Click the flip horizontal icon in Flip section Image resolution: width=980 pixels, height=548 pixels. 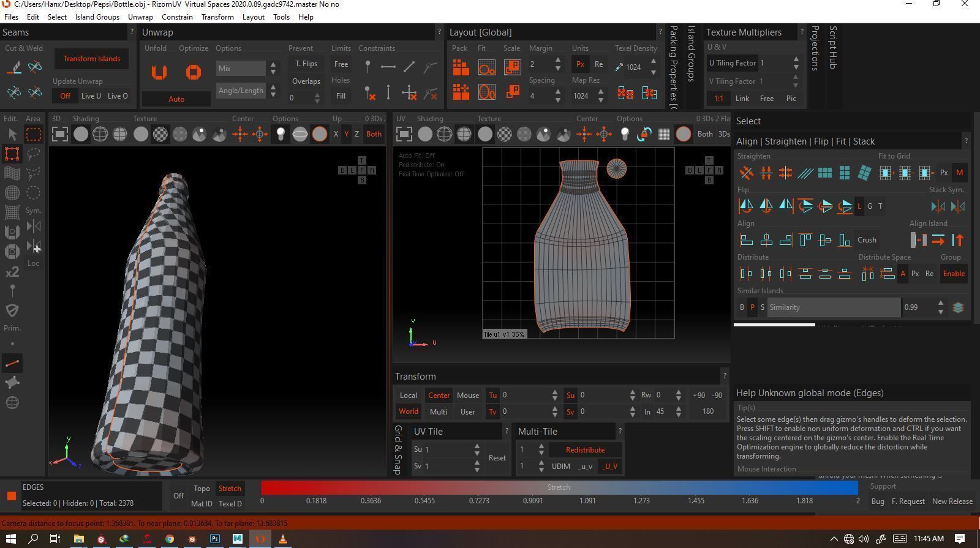point(746,206)
